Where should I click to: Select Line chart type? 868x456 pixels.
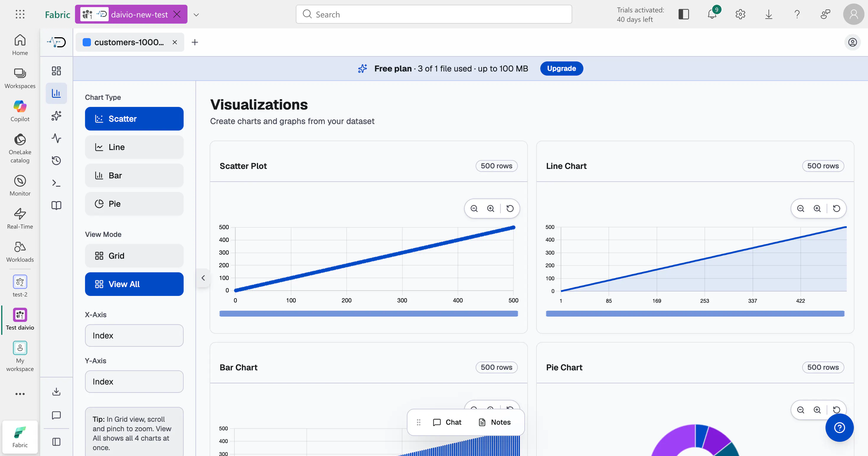(134, 147)
